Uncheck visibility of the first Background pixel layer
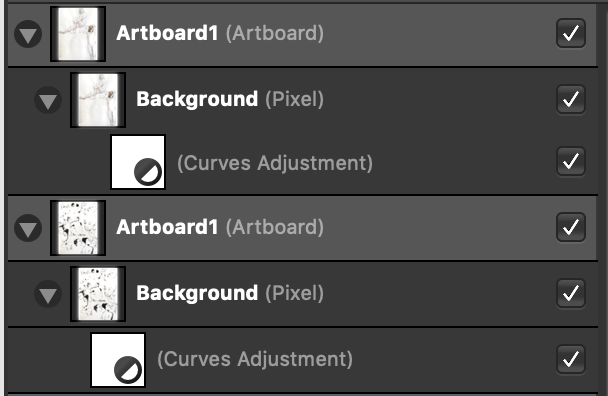 pos(571,100)
